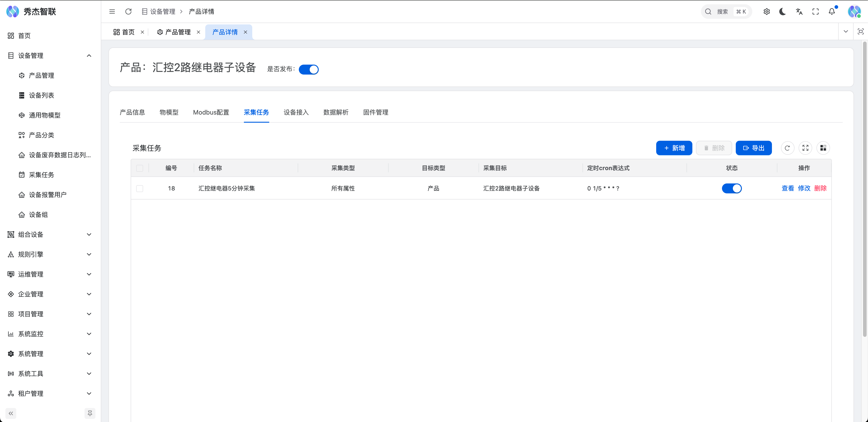This screenshot has height=422, width=868.
Task: Close the 产品管理 tab
Action: (x=198, y=32)
